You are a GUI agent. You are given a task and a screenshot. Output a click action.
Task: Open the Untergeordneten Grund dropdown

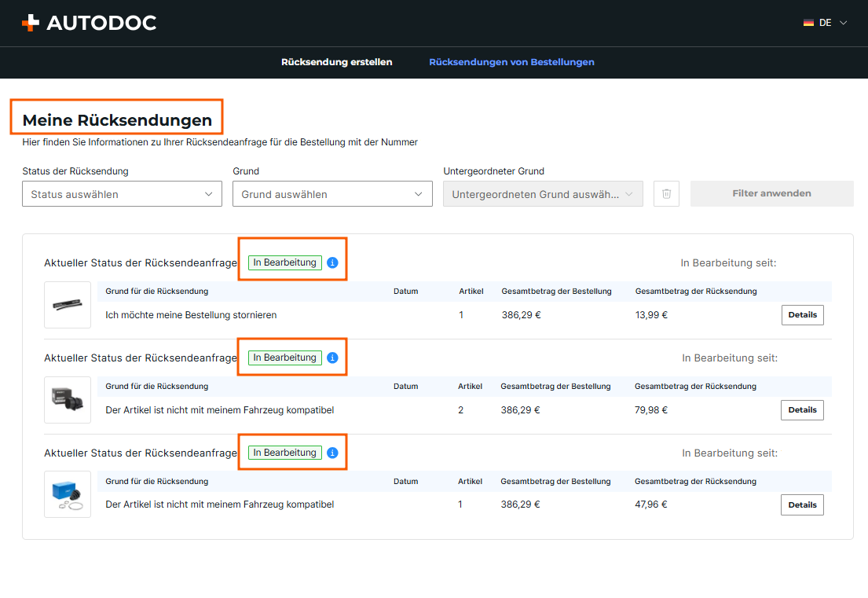click(543, 194)
